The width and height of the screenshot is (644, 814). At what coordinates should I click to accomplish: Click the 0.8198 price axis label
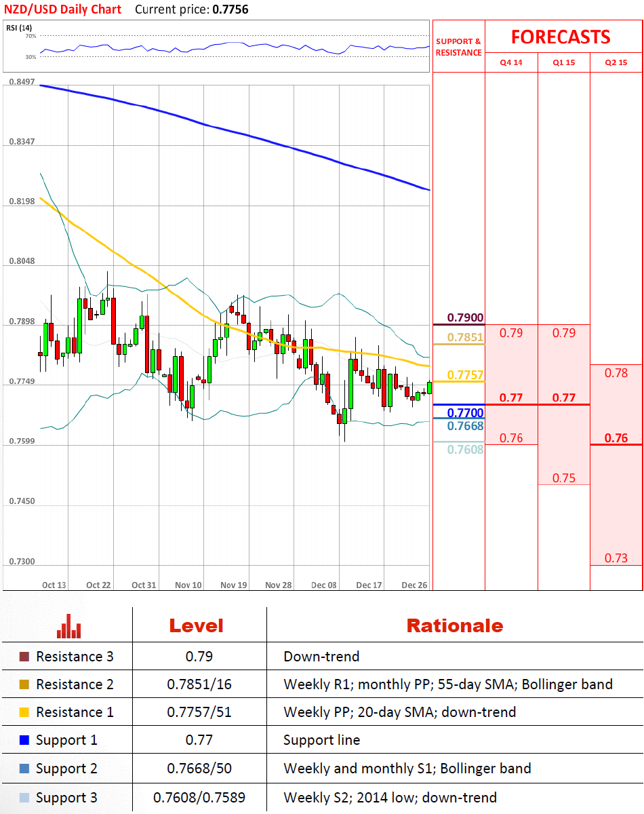22,201
